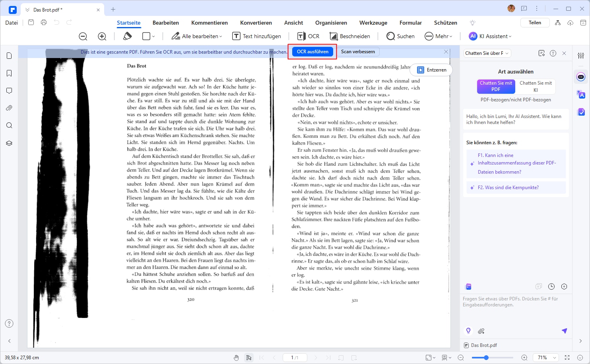
Task: Click the AI settings hexagon icon
Action: pyautogui.click(x=564, y=287)
